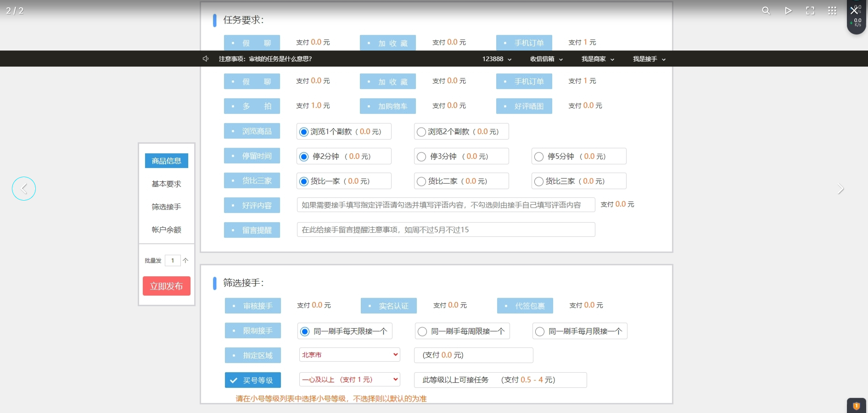
Task: Switch to 筛选接手 sidebar tab
Action: tap(167, 206)
